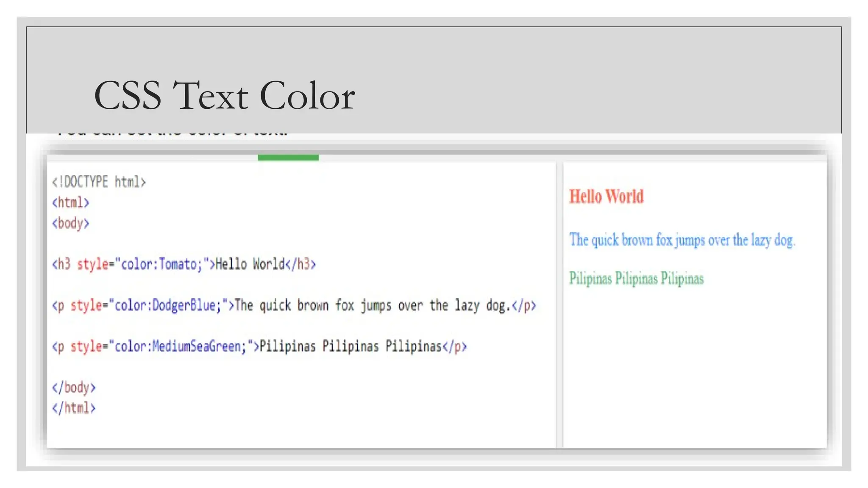Click the 'color:DodgerBlue;' paragraph code line
The height and width of the screenshot is (488, 868).
(294, 305)
